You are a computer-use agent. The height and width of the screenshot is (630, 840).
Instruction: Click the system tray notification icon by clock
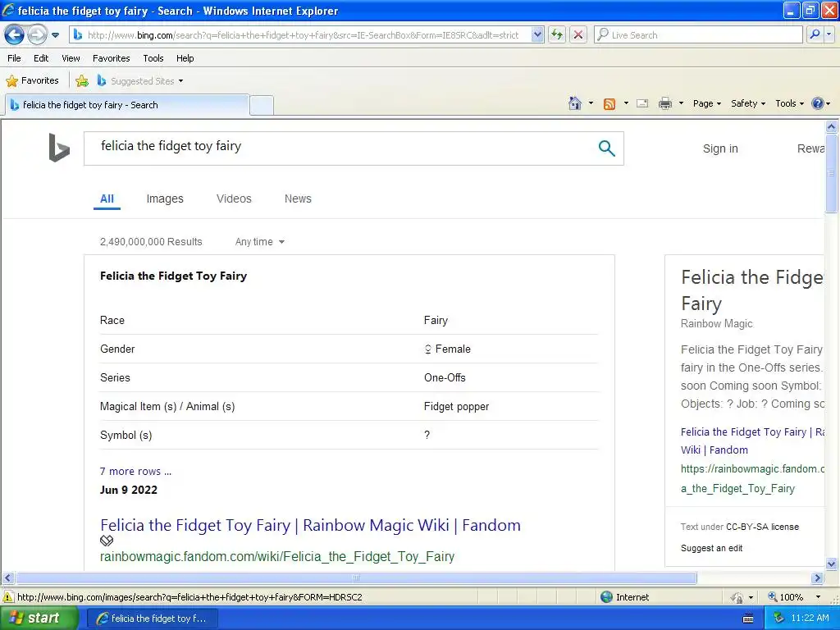778,619
